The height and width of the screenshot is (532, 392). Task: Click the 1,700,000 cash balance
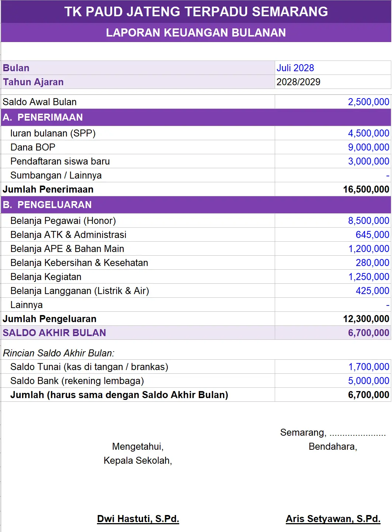pos(369,367)
